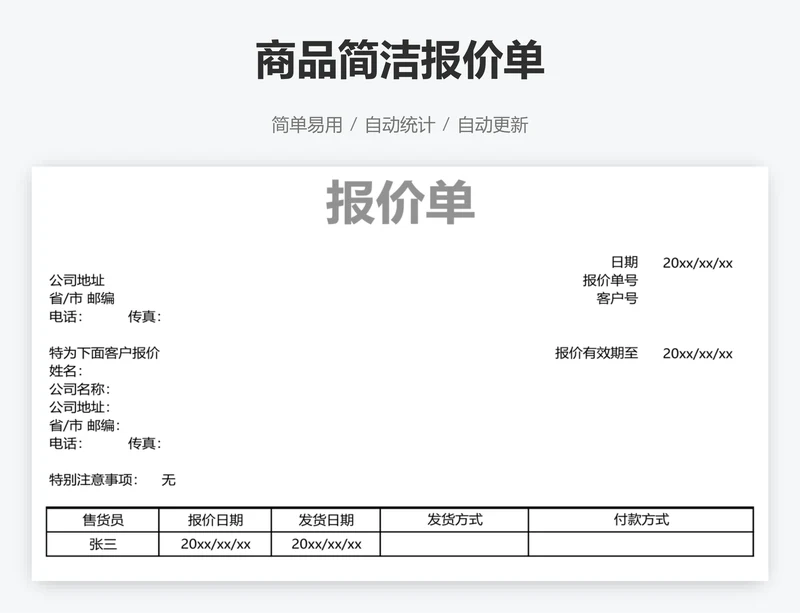Click the 报价单号 label
Image resolution: width=800 pixels, height=613 pixels.
click(x=610, y=280)
